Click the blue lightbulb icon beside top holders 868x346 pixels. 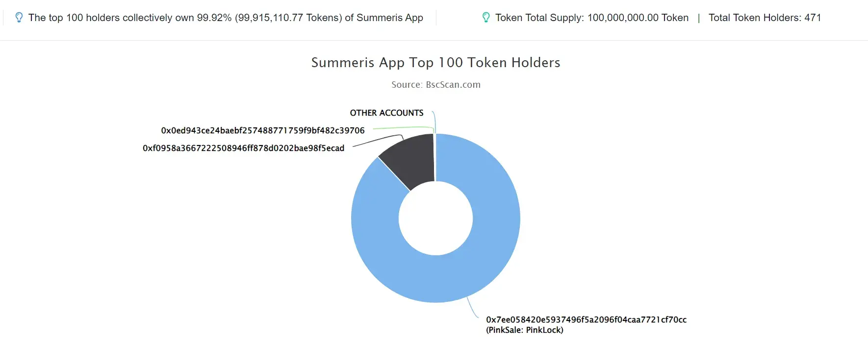19,18
